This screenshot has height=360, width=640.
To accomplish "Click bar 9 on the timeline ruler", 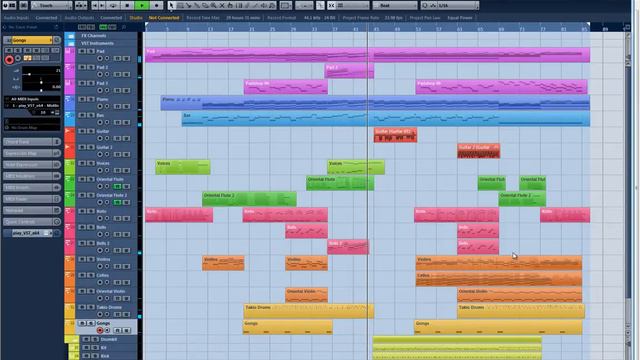I will point(188,29).
